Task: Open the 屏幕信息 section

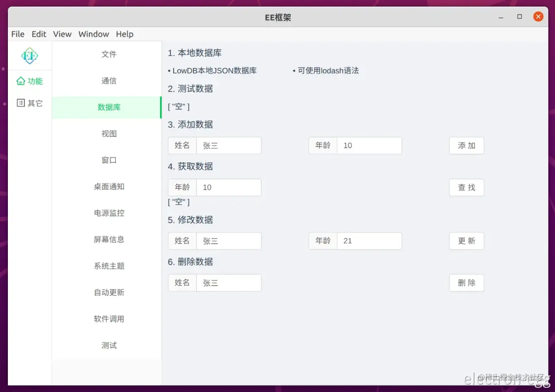Action: pos(107,240)
